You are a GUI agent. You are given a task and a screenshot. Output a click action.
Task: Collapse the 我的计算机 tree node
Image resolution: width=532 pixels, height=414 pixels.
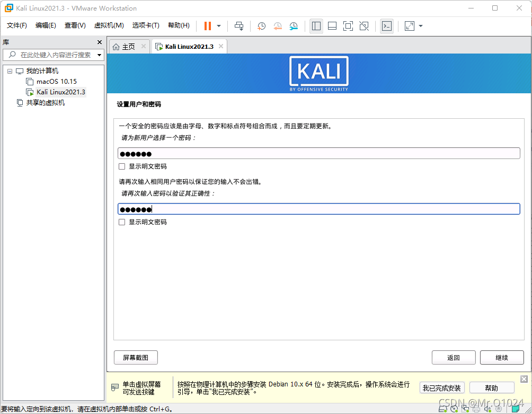[x=10, y=71]
